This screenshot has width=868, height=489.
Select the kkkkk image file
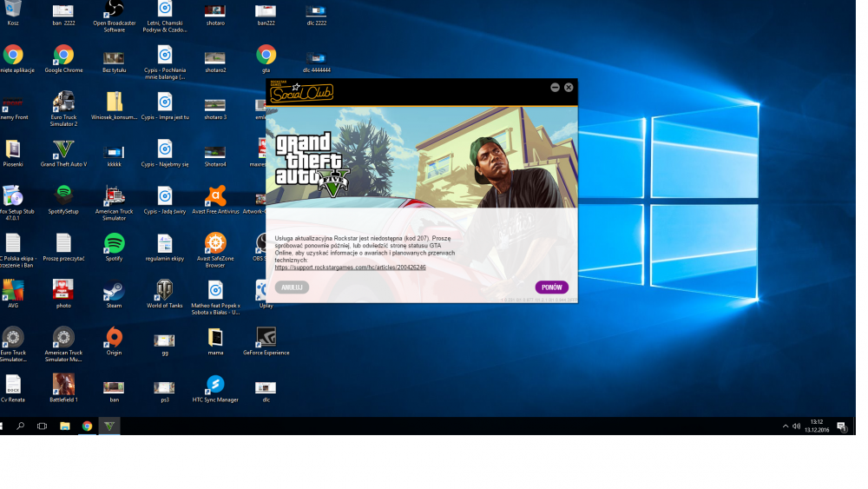(114, 155)
